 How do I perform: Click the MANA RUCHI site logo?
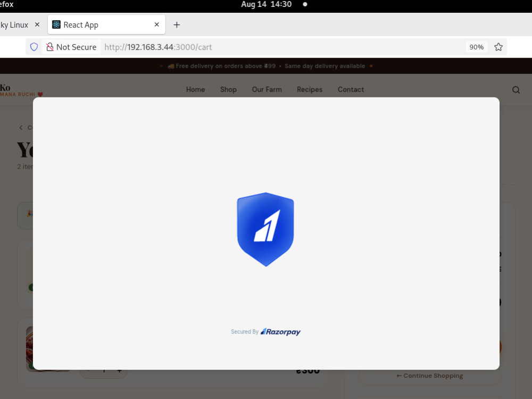(21, 90)
